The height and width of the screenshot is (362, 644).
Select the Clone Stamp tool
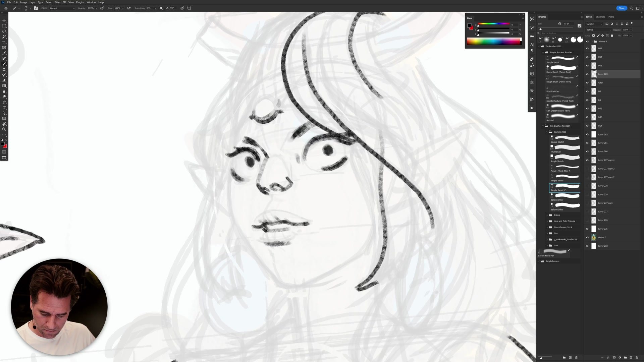(x=4, y=69)
